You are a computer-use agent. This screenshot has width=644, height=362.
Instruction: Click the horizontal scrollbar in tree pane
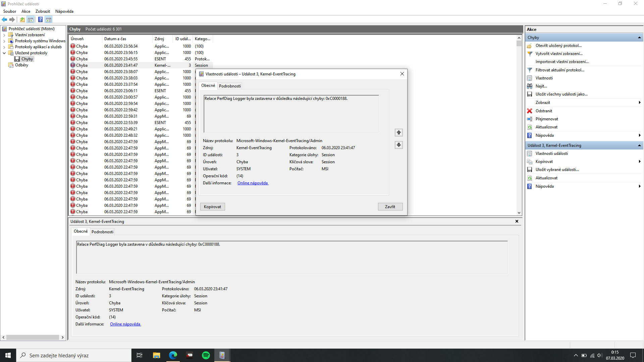pos(33,337)
